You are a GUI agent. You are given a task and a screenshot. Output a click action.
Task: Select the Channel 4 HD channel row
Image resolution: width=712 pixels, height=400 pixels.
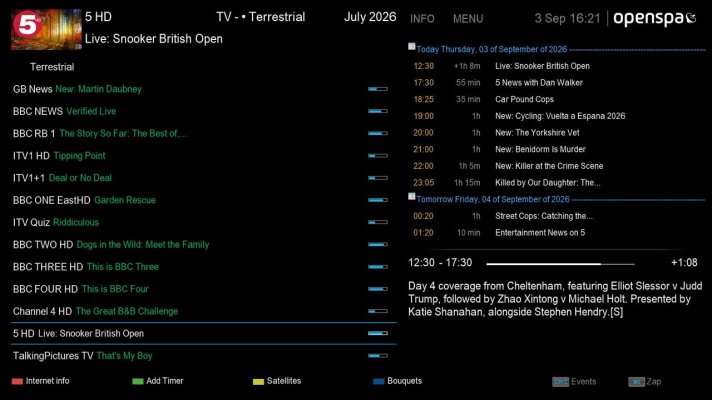tap(203, 311)
